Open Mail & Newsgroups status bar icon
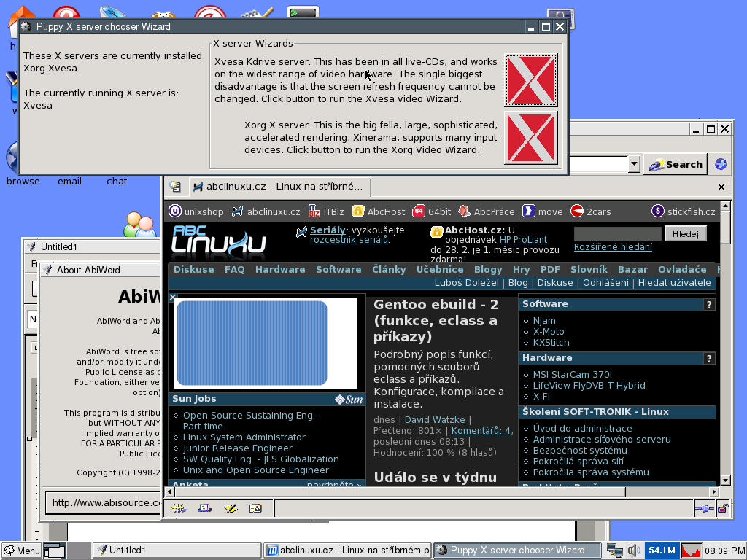Image resolution: width=747 pixels, height=560 pixels. (205, 508)
